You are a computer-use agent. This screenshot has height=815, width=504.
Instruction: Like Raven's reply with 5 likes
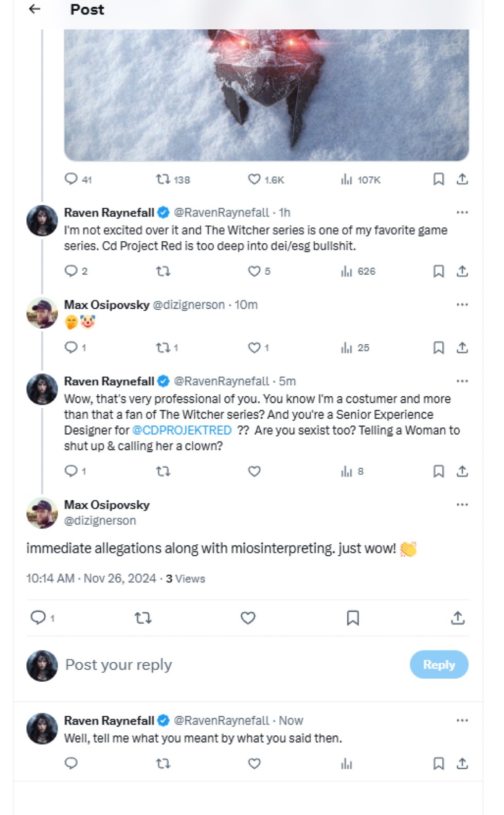point(255,271)
